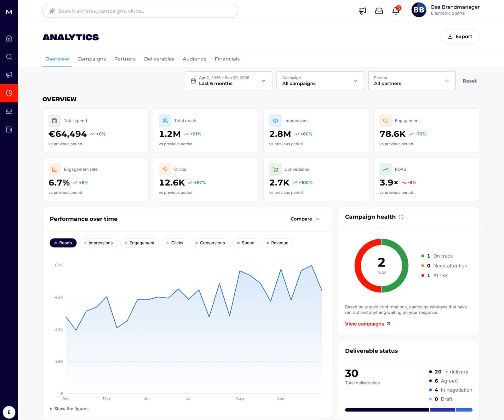Click the Total reach people icon
This screenshot has width=504, height=420.
pos(165,121)
